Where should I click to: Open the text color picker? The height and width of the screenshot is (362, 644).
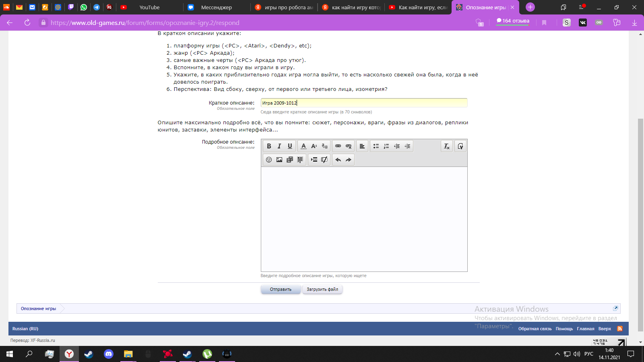tap(304, 146)
